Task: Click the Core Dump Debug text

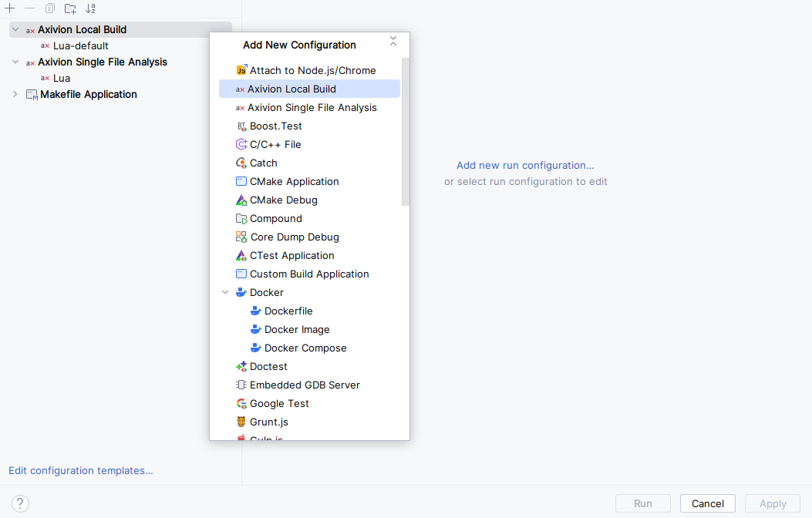Action: tap(295, 237)
